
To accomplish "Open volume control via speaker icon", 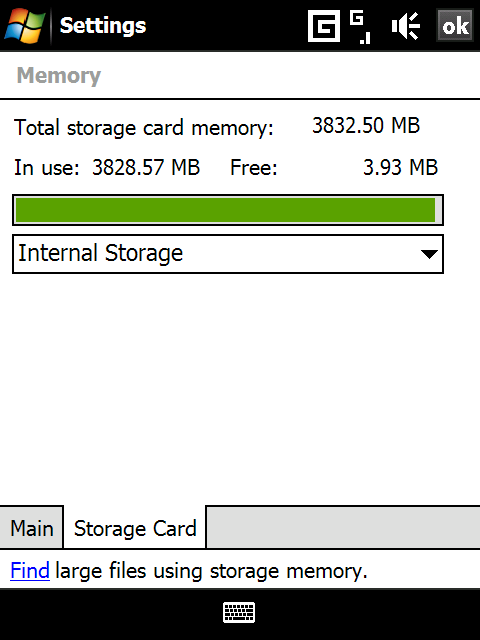I will [x=406, y=26].
